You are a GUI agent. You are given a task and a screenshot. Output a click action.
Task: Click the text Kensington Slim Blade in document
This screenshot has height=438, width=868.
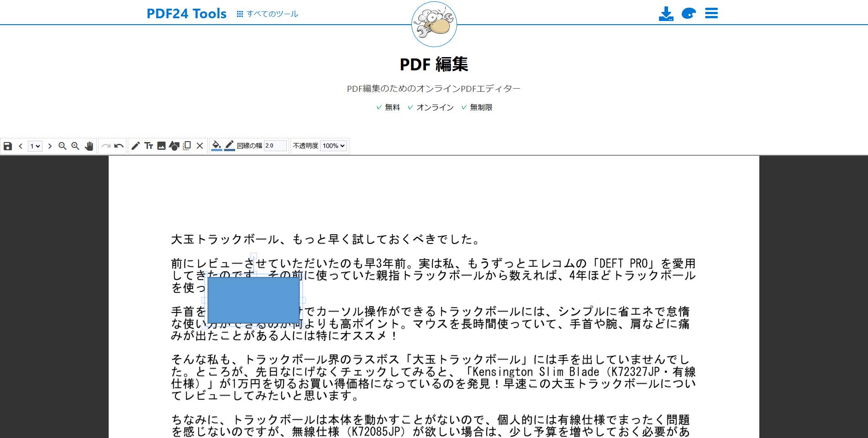tap(535, 372)
